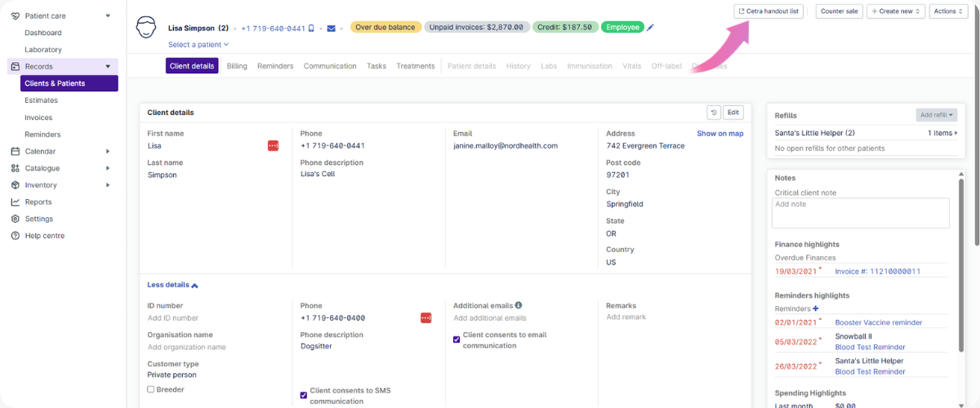The height and width of the screenshot is (408, 980).
Task: Open Dashboard in the sidebar
Action: pos(43,33)
